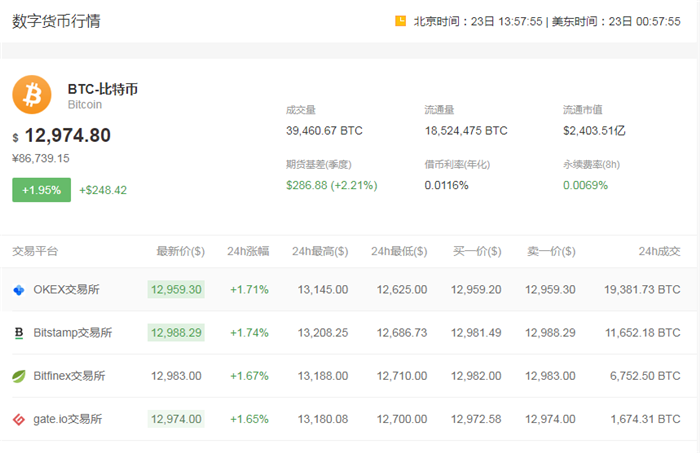
Task: Click the 39,460.67 BTC volume value
Action: [x=325, y=131]
